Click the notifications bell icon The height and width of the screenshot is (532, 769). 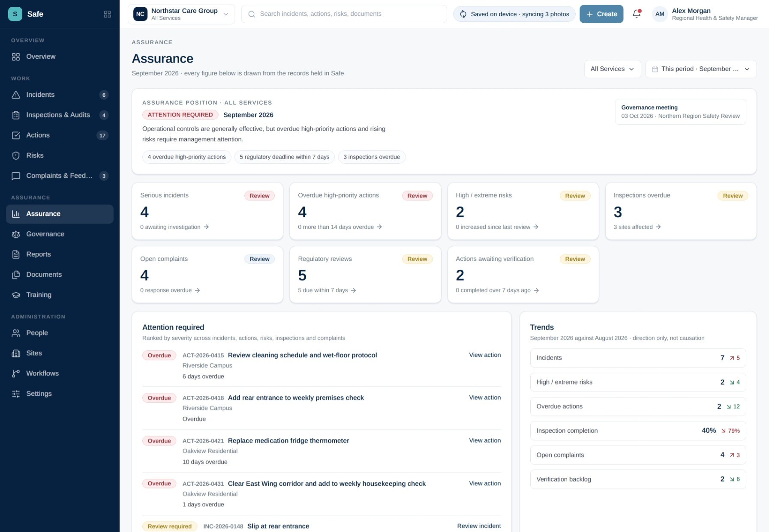[637, 14]
